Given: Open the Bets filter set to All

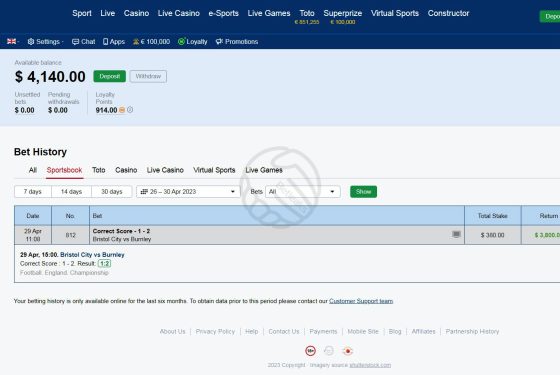Looking at the screenshot, I should click(302, 192).
